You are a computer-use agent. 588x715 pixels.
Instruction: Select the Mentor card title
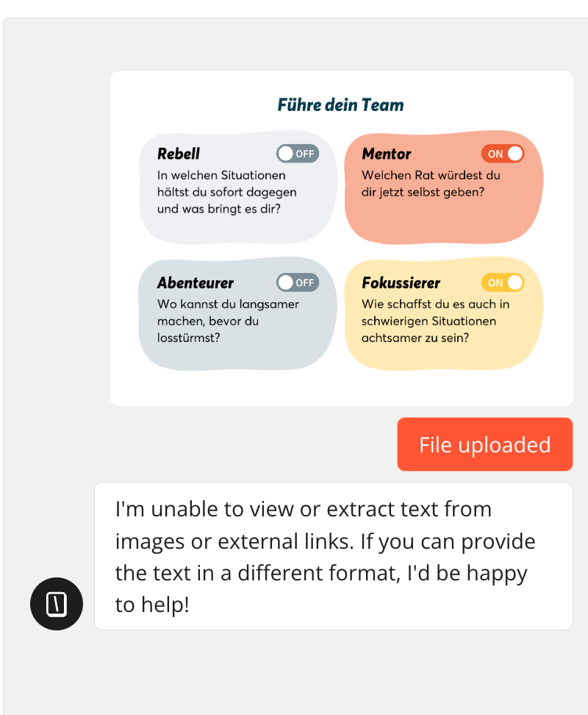pyautogui.click(x=387, y=154)
